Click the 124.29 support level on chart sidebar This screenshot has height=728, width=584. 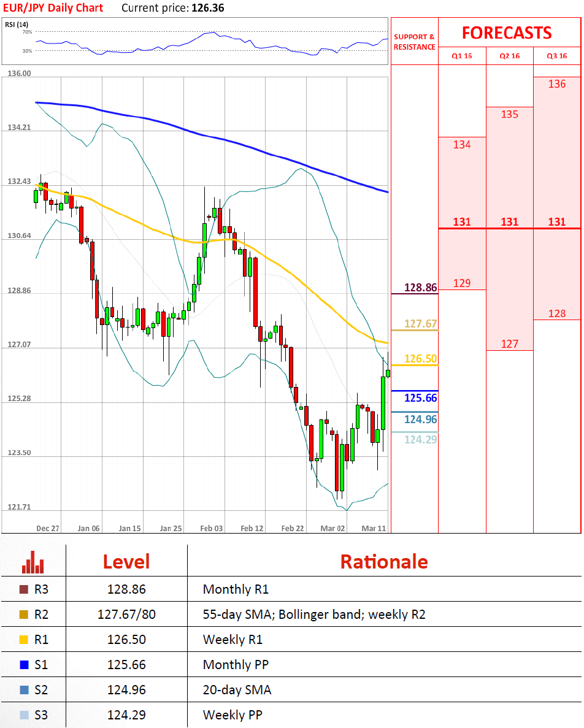421,439
